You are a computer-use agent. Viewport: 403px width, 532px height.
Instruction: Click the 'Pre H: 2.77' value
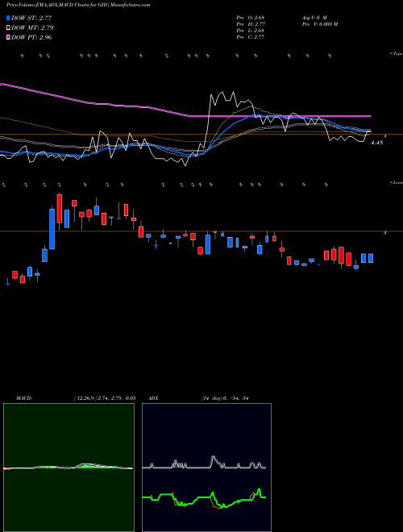tap(251, 24)
